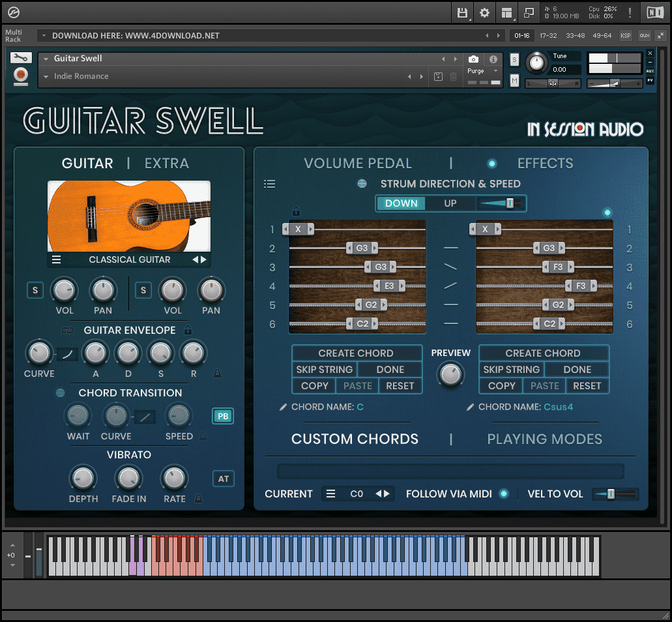Click the envelope curve shape icon
672x622 pixels.
67,354
